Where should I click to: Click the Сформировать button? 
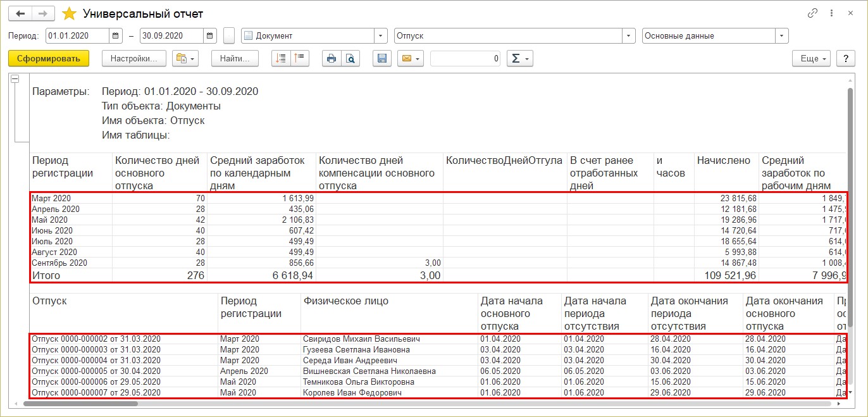click(x=49, y=58)
